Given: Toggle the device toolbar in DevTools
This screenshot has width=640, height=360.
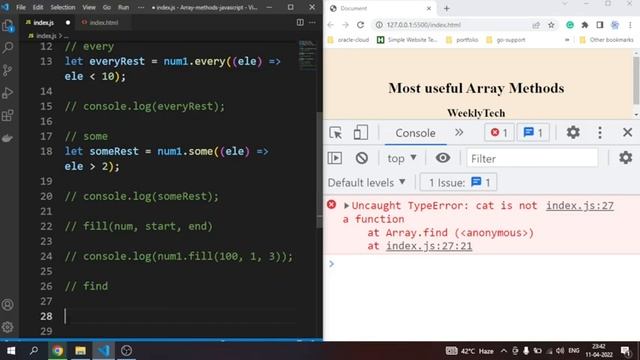Looking at the screenshot, I should coord(360,133).
